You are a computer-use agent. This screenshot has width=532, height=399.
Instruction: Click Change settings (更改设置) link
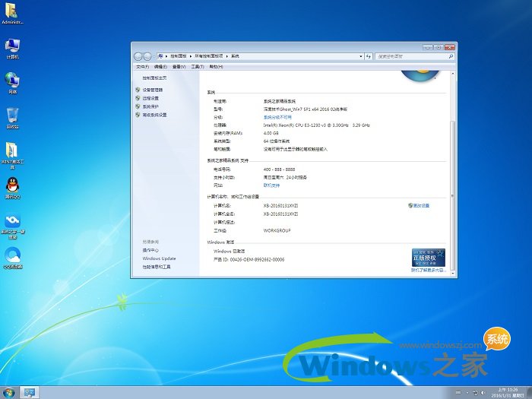pyautogui.click(x=421, y=206)
